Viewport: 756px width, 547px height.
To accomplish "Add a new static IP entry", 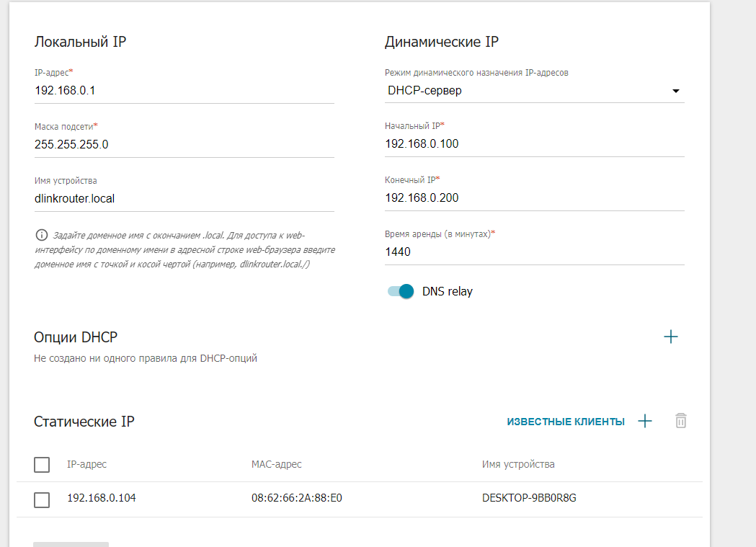I will coord(644,421).
